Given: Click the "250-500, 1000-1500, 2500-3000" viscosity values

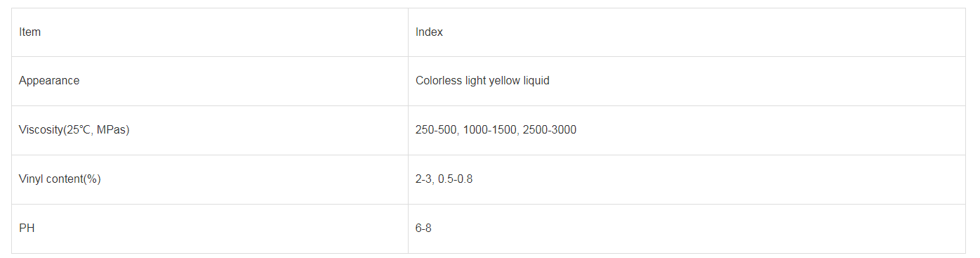Looking at the screenshot, I should [x=496, y=130].
